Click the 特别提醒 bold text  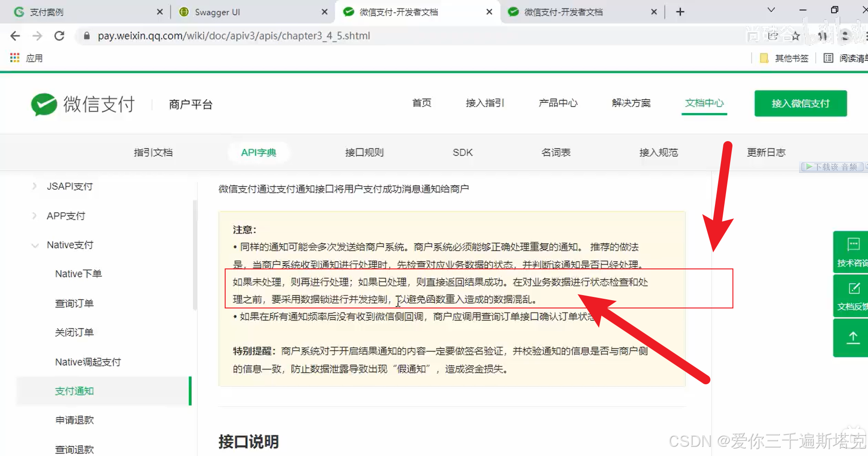(x=254, y=351)
